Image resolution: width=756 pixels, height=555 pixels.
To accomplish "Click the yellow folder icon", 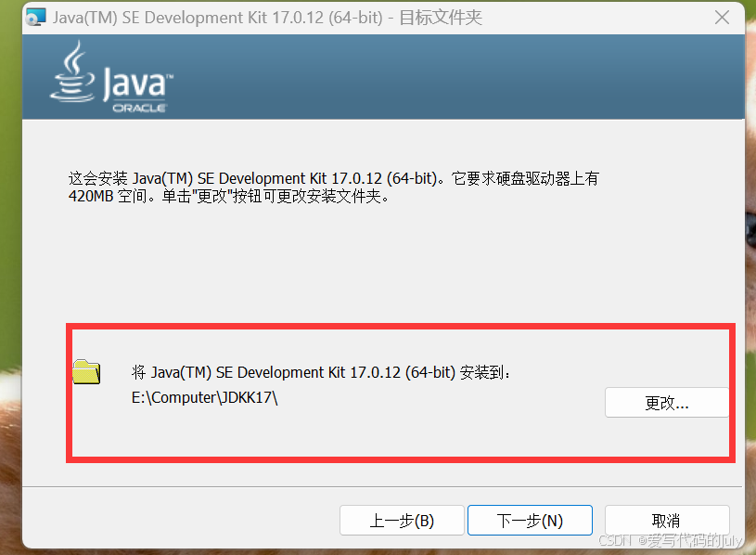I will tap(86, 372).
